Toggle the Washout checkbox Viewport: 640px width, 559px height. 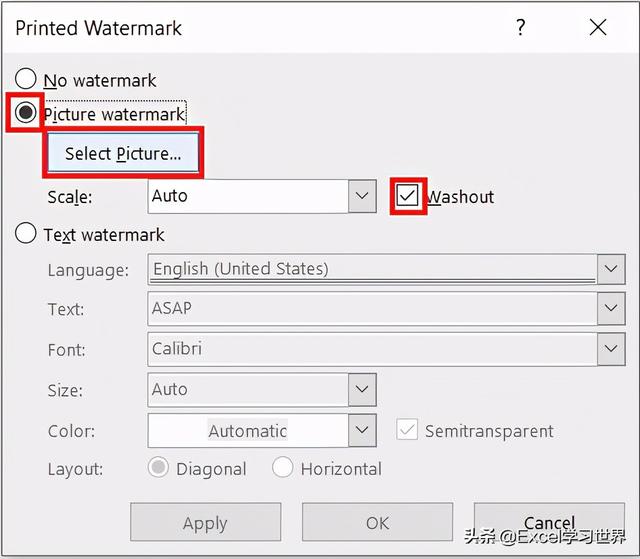coord(408,196)
